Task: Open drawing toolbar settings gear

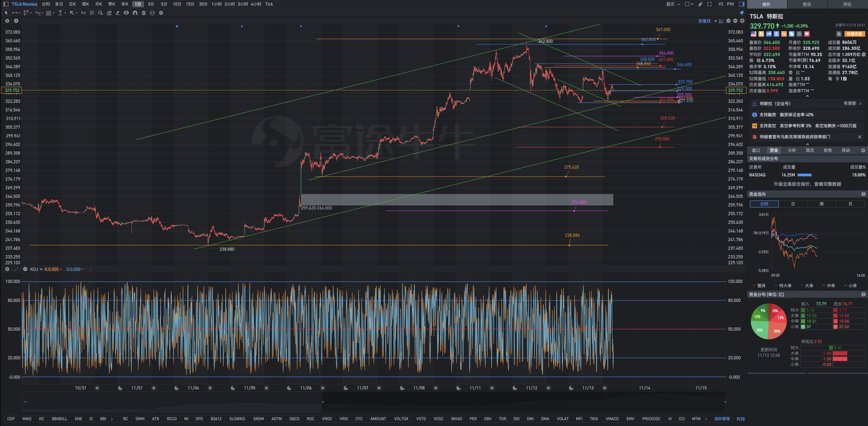Action: coord(161,13)
